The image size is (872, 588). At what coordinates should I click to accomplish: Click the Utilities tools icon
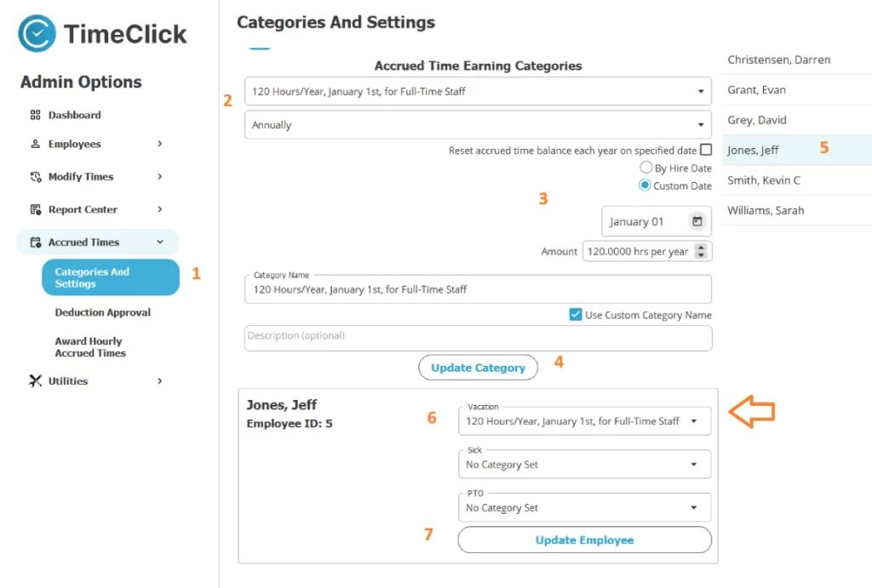pyautogui.click(x=35, y=381)
